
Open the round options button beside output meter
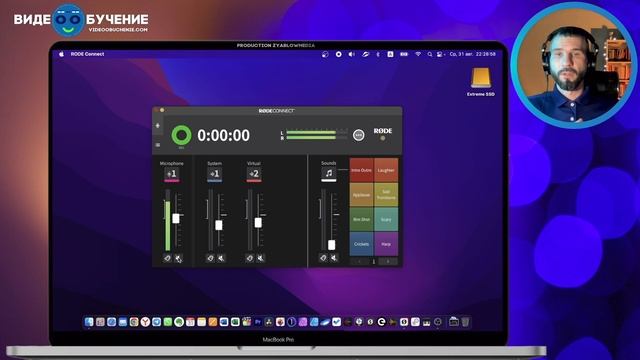coord(358,135)
